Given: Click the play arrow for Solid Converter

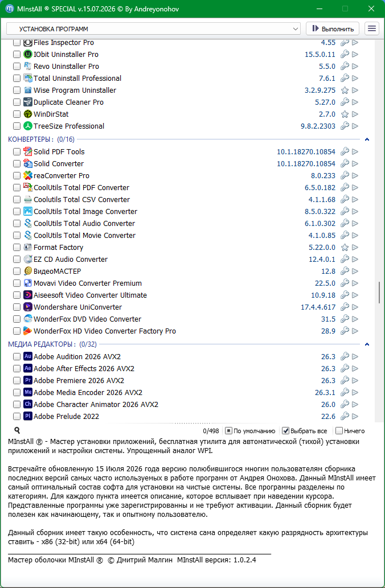Looking at the screenshot, I should point(355,163).
